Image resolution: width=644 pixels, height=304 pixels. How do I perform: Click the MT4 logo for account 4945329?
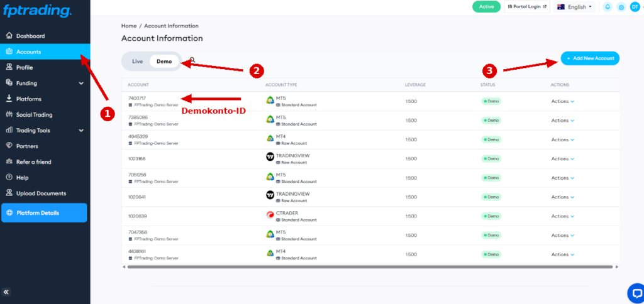270,138
